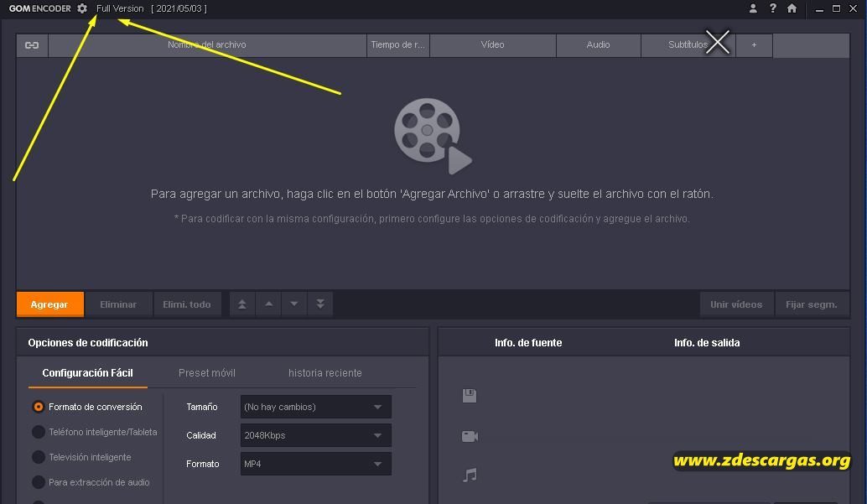Click the Nombre del archivo column header

[207, 44]
